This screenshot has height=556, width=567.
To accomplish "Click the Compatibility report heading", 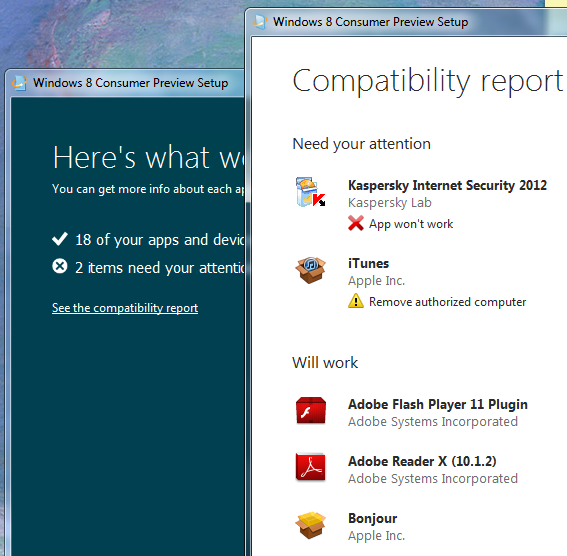I will click(427, 81).
